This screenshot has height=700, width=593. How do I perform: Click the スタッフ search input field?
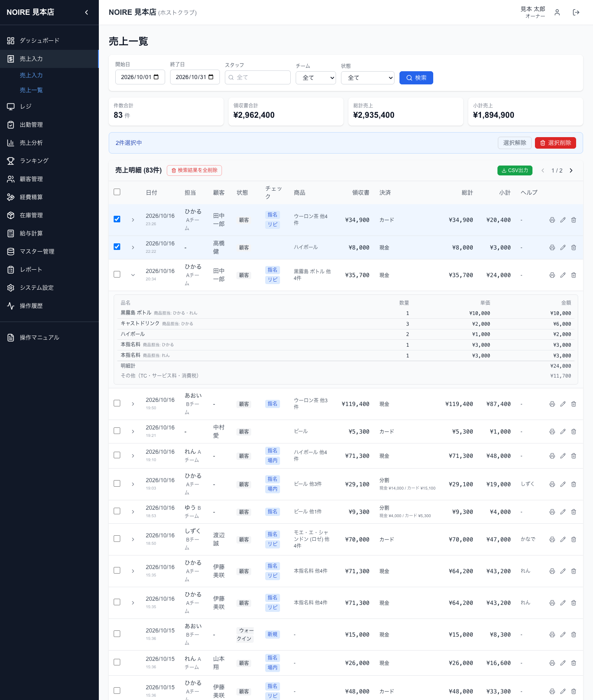click(258, 77)
